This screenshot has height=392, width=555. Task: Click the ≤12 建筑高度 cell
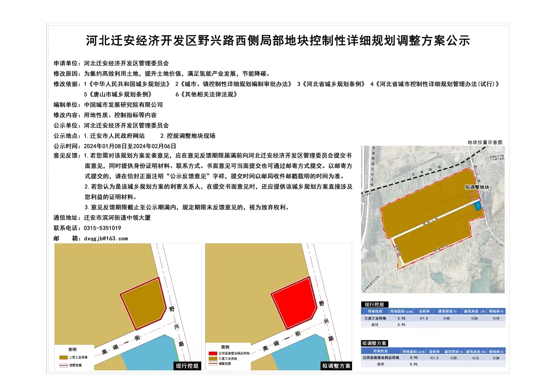click(x=475, y=358)
